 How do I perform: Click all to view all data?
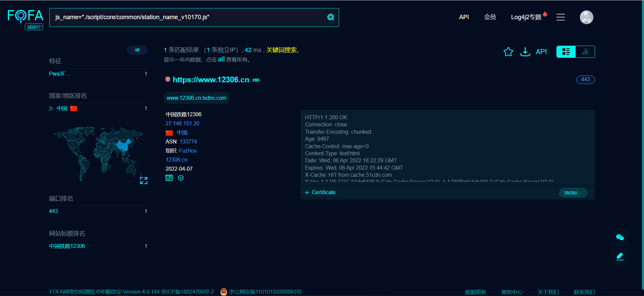(x=221, y=59)
